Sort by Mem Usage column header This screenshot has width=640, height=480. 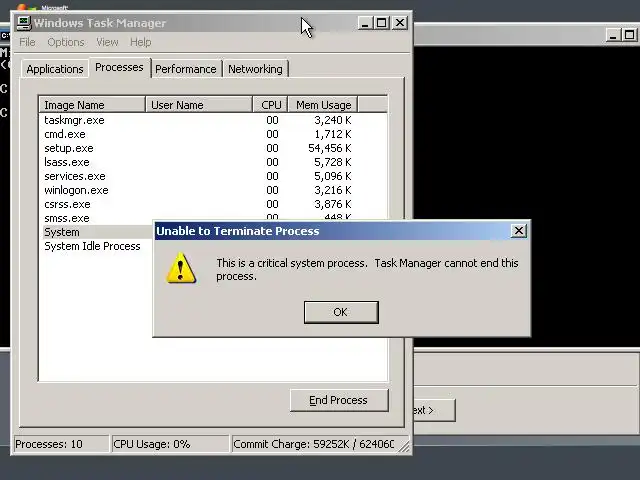(323, 105)
